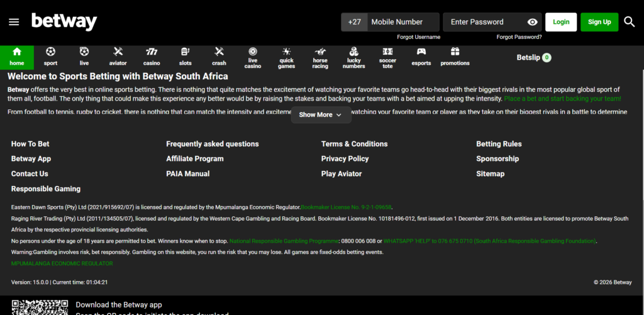644x315 pixels.
Task: Open the hamburger menu icon
Action: [x=14, y=22]
